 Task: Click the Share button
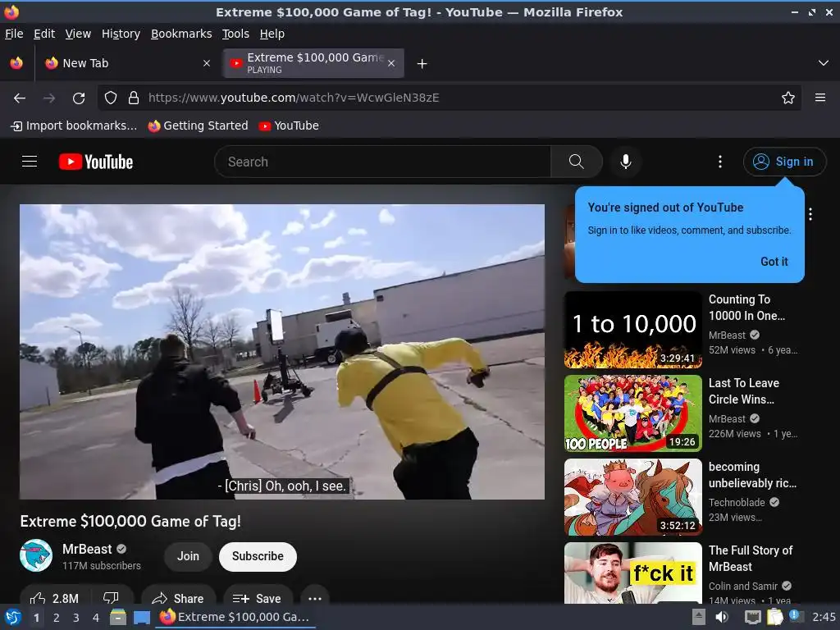point(178,598)
